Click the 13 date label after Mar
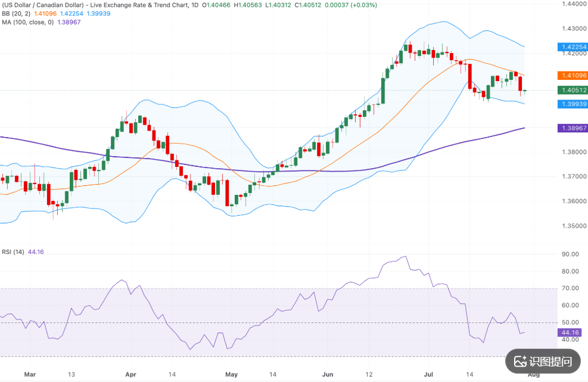 [71, 374]
